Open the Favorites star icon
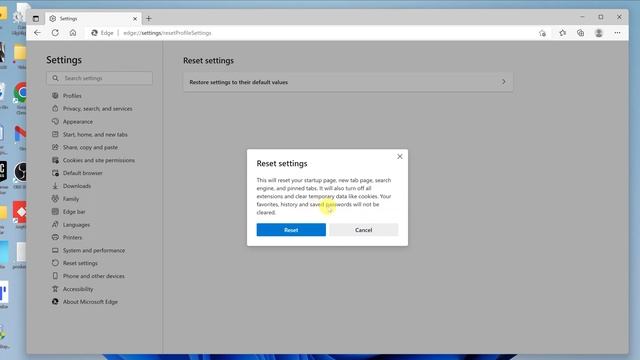Viewport: 640px width, 360px height. 562,33
